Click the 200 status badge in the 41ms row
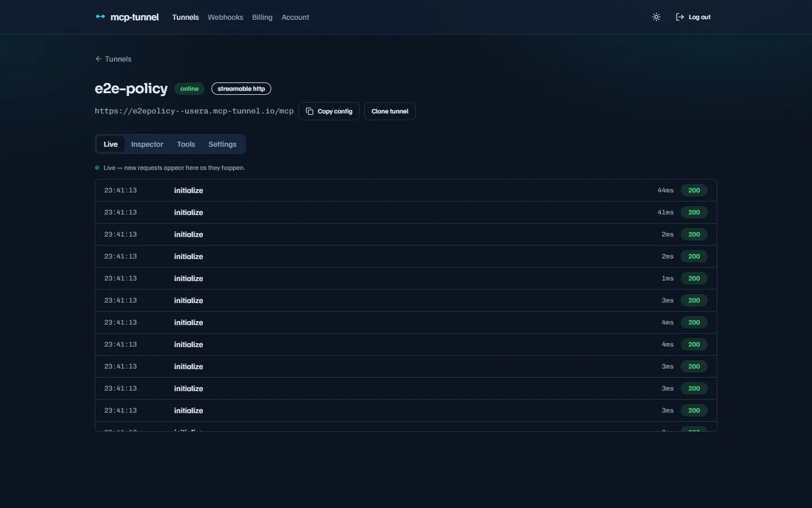This screenshot has height=508, width=812. point(694,212)
